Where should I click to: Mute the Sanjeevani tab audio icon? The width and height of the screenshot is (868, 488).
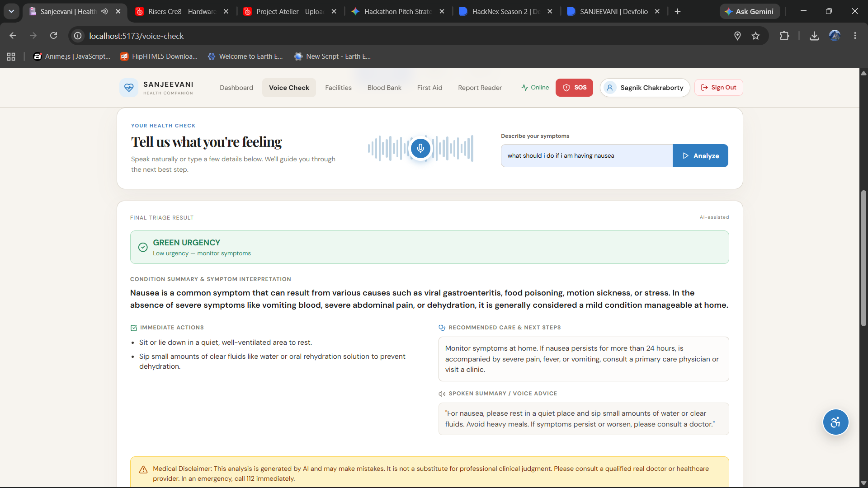click(104, 11)
